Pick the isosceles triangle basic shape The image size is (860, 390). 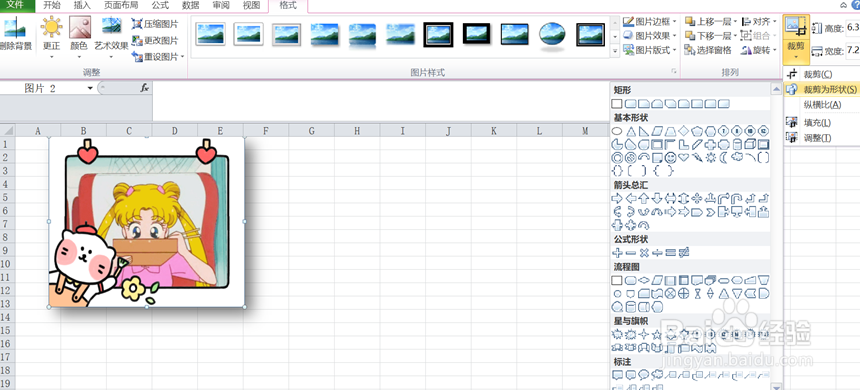[631, 132]
